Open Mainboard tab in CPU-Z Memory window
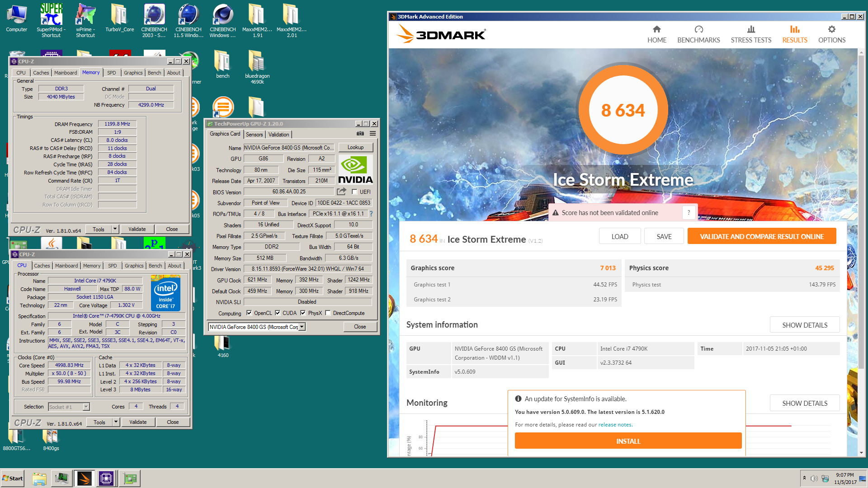 click(x=66, y=73)
